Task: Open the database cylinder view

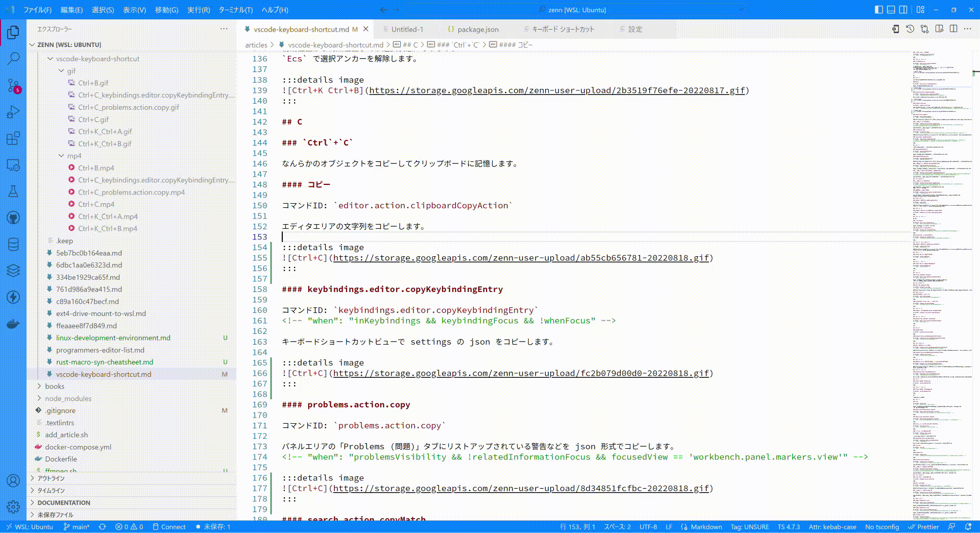Action: pos(13,244)
